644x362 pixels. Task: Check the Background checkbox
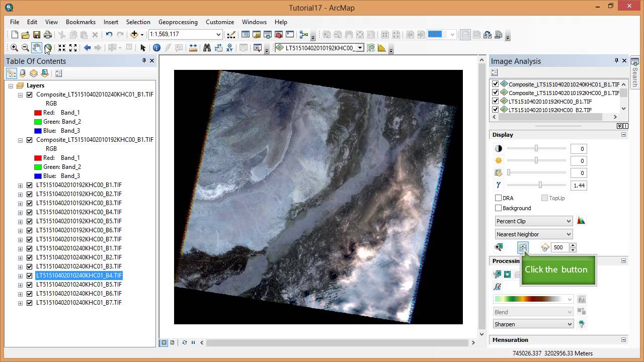click(499, 208)
